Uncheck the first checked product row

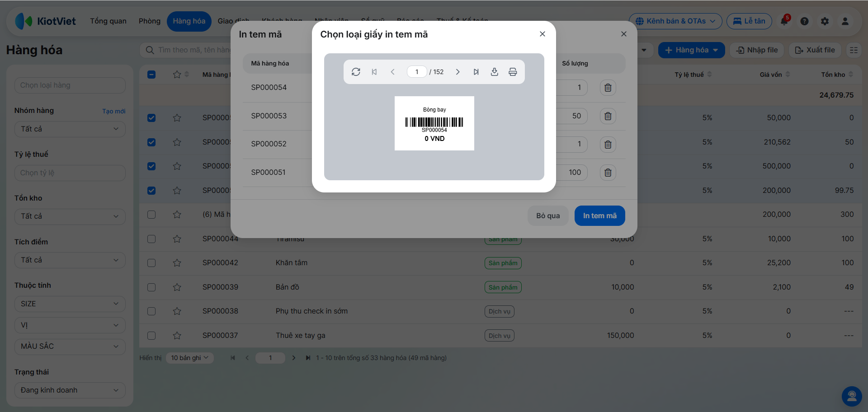tap(151, 118)
